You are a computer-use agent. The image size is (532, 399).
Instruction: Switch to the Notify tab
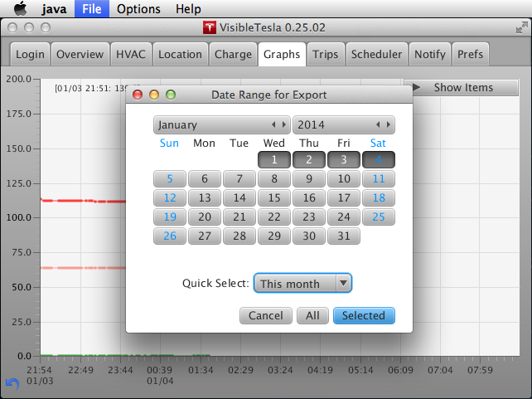430,54
